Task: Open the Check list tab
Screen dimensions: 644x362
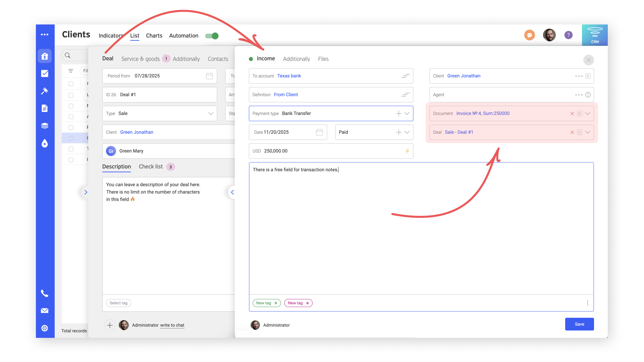Action: click(151, 167)
